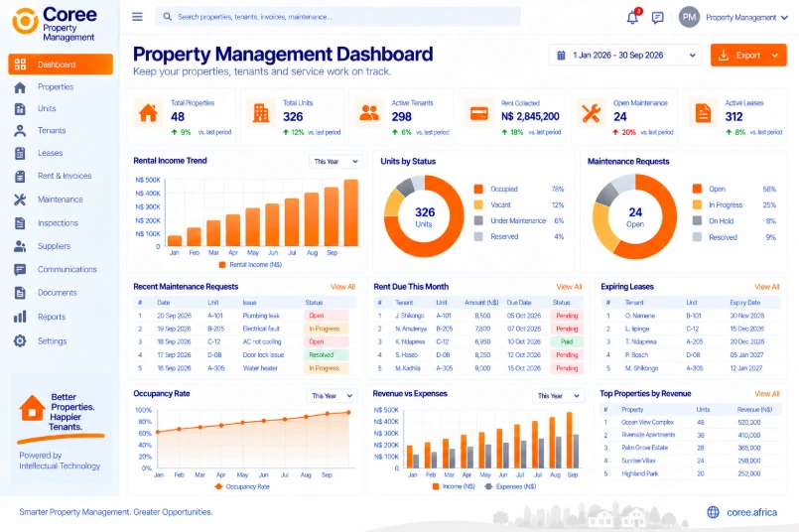Click the calendar icon in date range
799x532 pixels.
pos(561,55)
